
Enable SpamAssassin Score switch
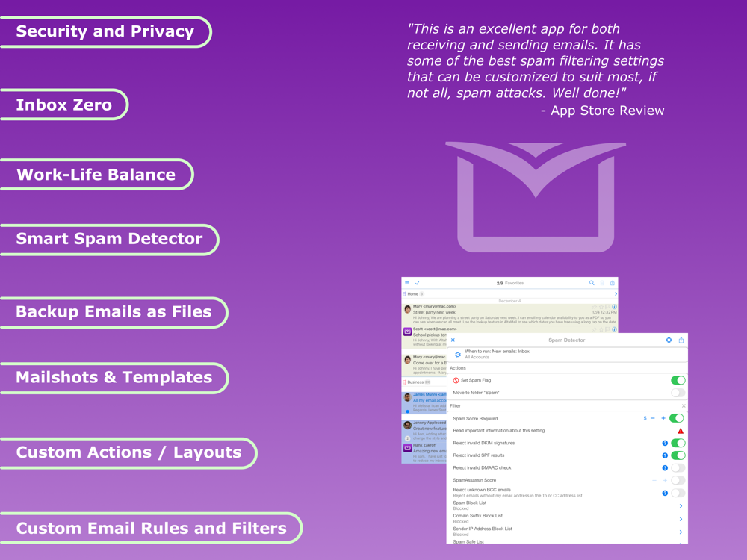[678, 480]
